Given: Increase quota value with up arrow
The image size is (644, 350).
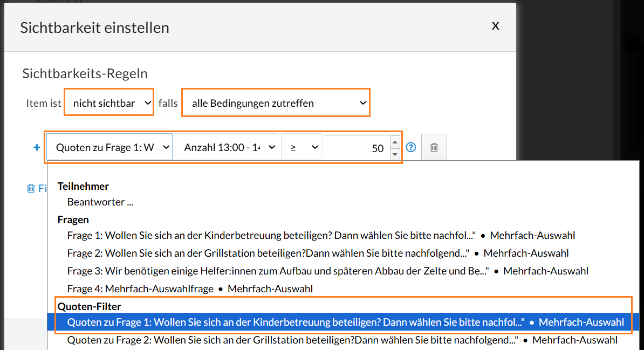Looking at the screenshot, I should [395, 143].
